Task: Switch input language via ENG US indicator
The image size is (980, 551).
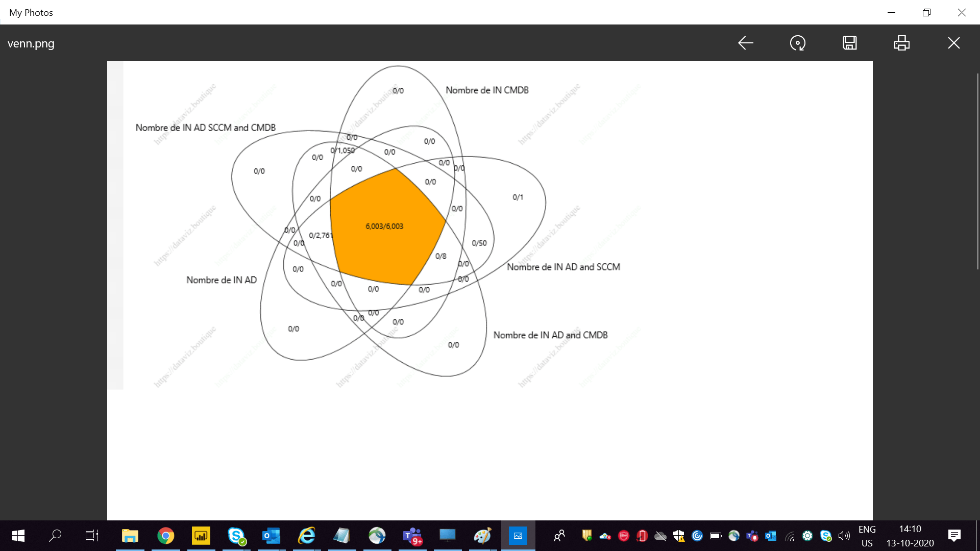Action: 868,536
